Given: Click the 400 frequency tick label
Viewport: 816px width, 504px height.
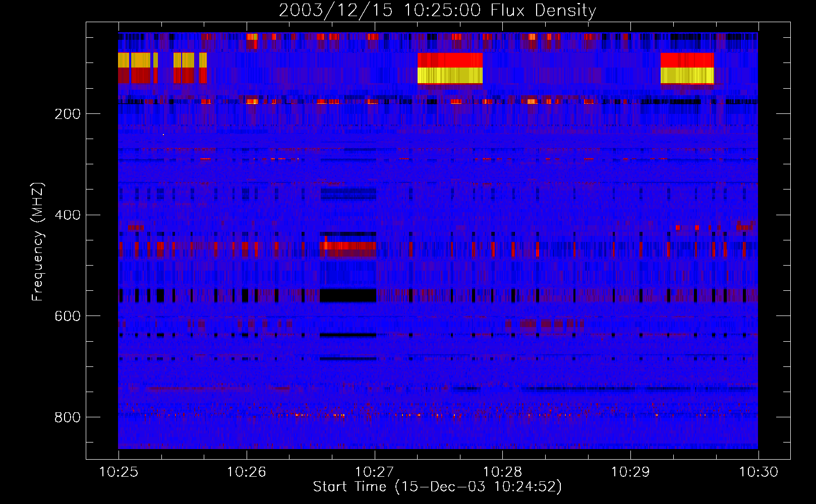Looking at the screenshot, I should (68, 215).
